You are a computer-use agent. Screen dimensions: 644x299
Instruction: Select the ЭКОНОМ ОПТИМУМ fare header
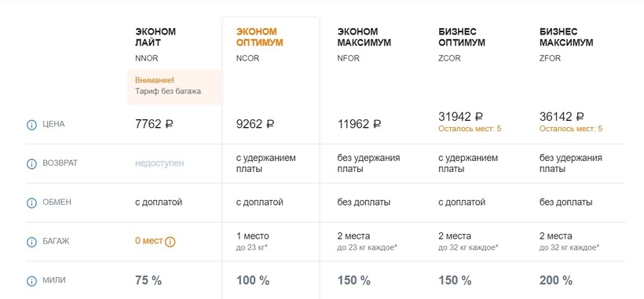click(260, 37)
